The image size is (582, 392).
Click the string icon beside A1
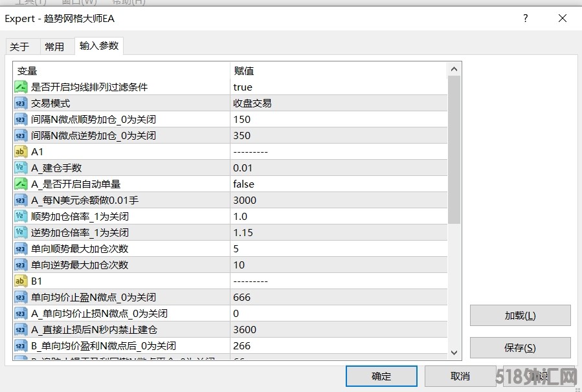pyautogui.click(x=21, y=151)
